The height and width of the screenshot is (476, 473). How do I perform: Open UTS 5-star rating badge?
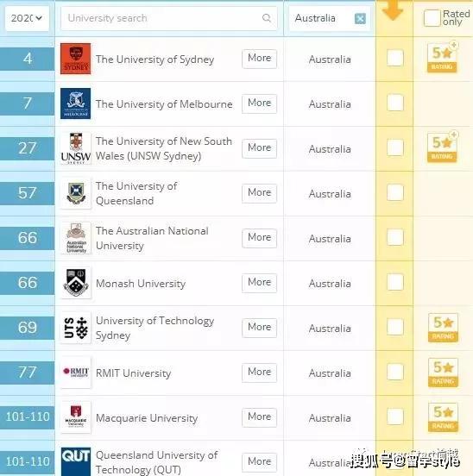(x=443, y=328)
